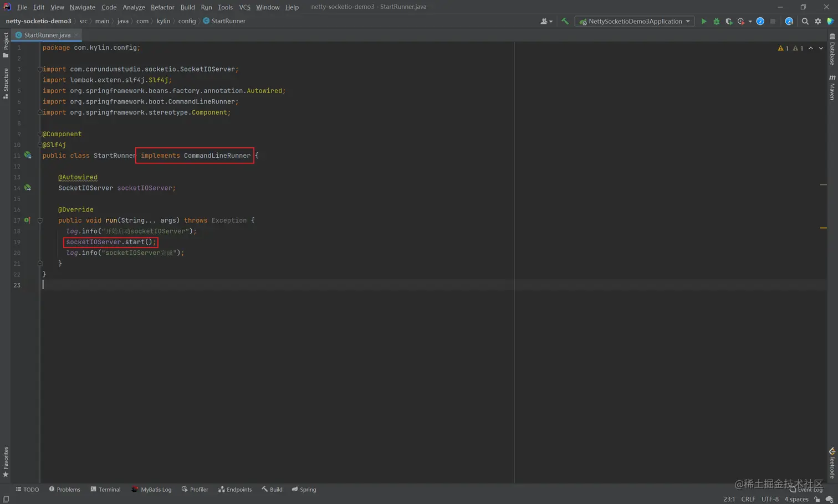Select the StartRunner.java editor tab
838x504 pixels.
pyautogui.click(x=47, y=35)
